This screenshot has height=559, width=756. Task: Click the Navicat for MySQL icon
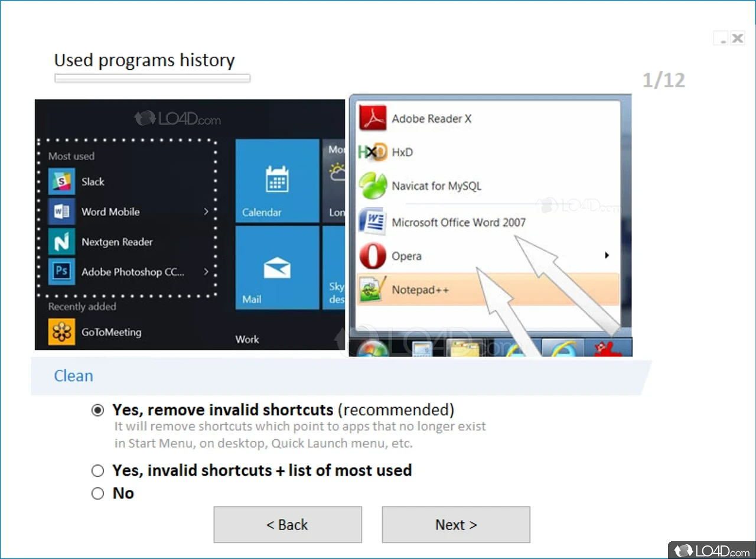pyautogui.click(x=373, y=186)
